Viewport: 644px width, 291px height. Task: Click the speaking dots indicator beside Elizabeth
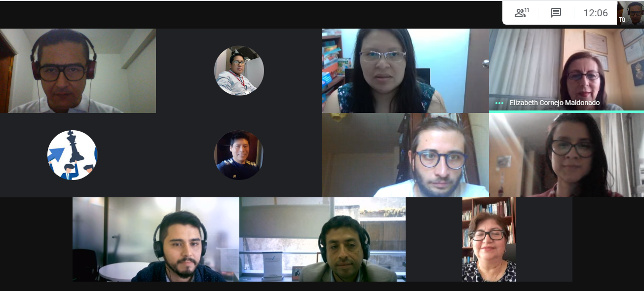tap(499, 103)
